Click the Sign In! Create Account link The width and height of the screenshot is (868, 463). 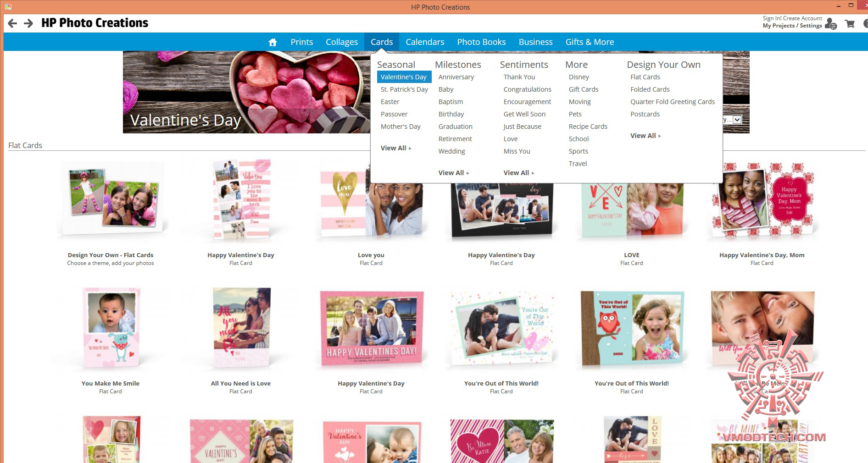click(x=792, y=18)
